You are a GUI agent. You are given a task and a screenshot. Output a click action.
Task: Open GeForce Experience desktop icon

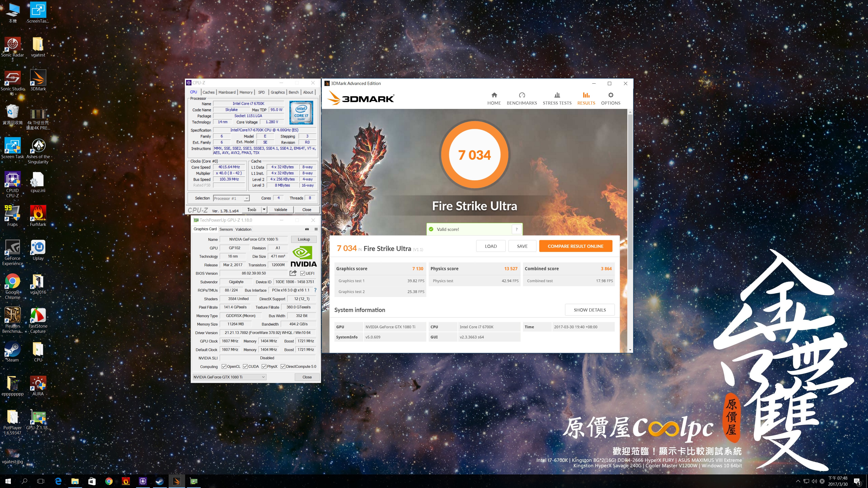pyautogui.click(x=12, y=253)
